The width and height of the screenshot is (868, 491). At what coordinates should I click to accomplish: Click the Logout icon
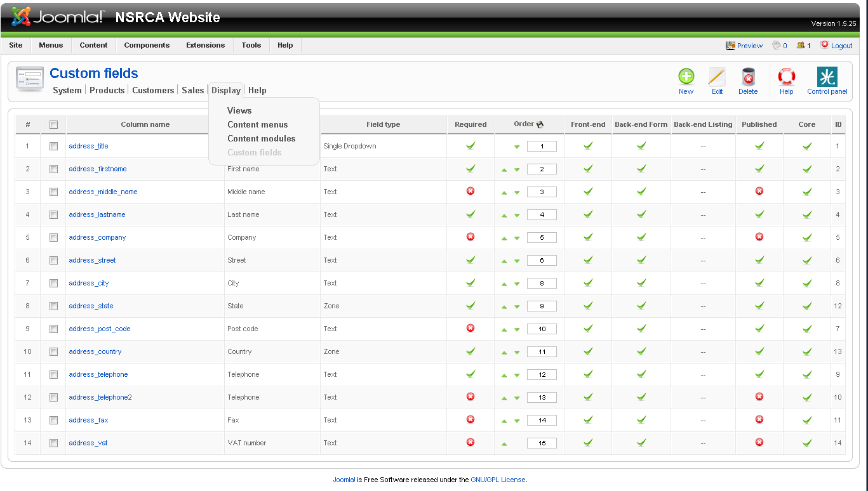[x=825, y=45]
